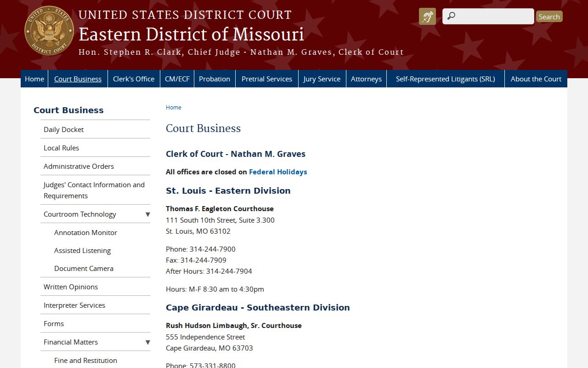Open Self-Represented Litigants (SRL) menu
588x368 pixels.
pos(446,79)
